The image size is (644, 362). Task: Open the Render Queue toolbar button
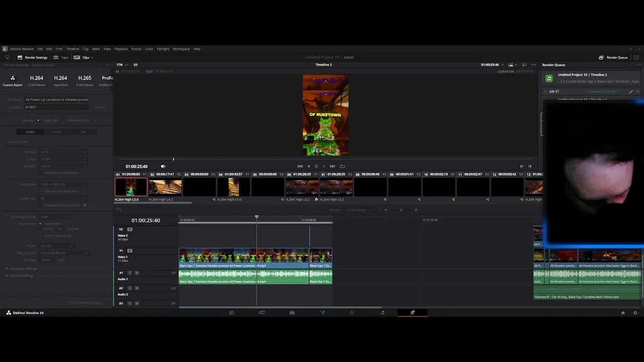click(613, 57)
